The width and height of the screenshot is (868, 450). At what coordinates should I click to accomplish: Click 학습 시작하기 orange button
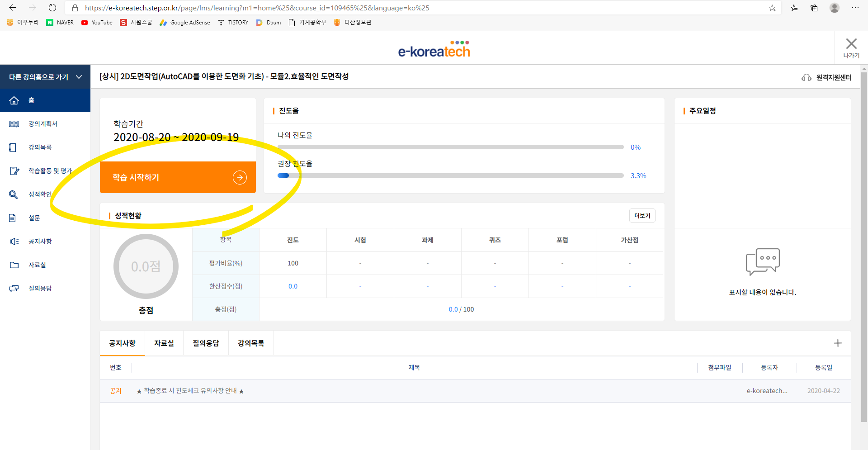tap(178, 177)
